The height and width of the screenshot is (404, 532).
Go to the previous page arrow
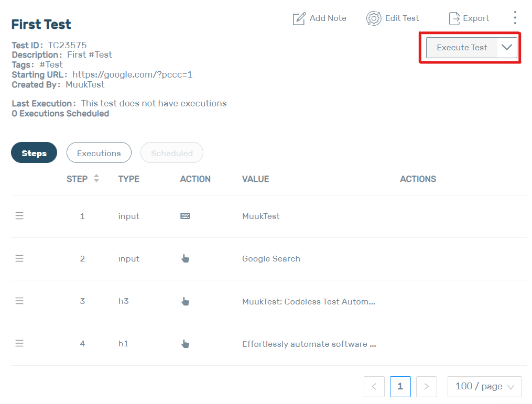pos(374,387)
